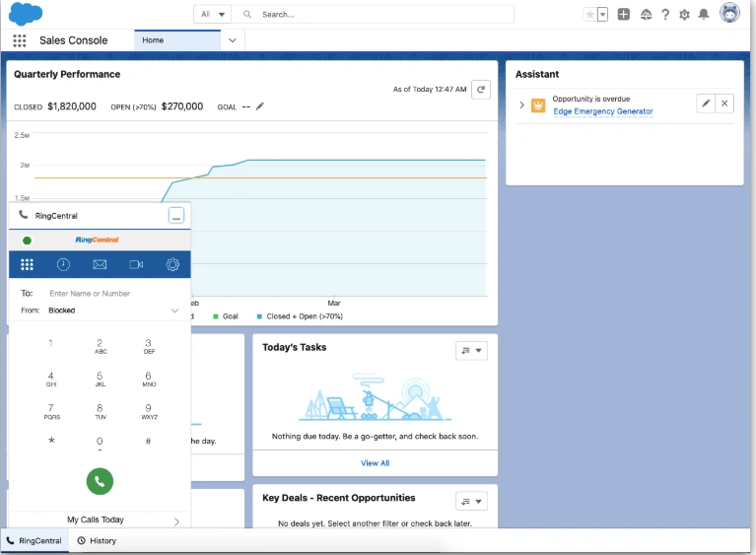Screen dimensions: 756x555
Task: Open the App Launcher grid icon
Action: (20, 40)
